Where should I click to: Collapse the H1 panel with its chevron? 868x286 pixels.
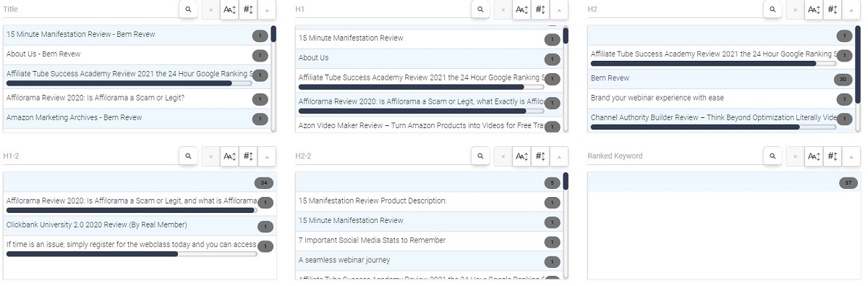pyautogui.click(x=559, y=9)
